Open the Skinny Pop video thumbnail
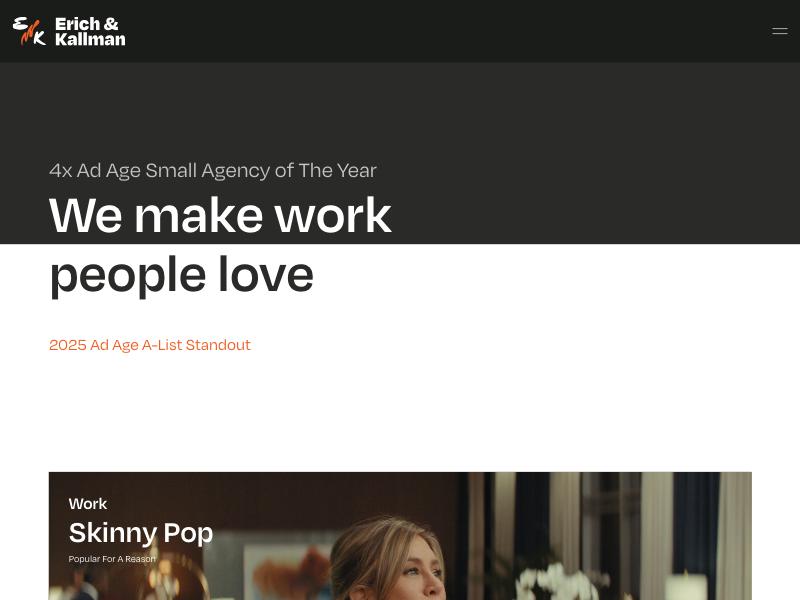The width and height of the screenshot is (800, 600). [400, 536]
